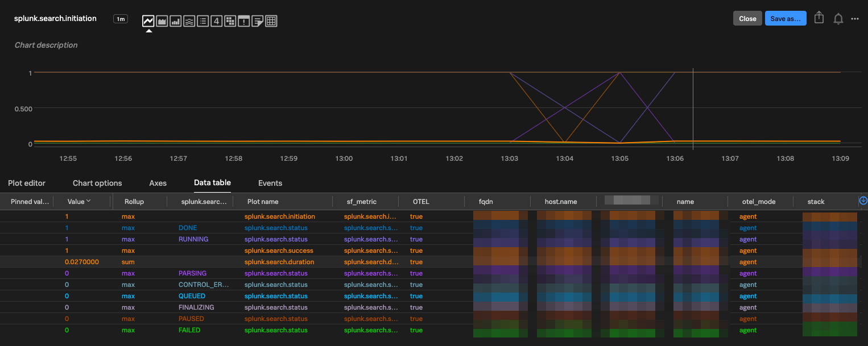Click the DONE status cell
The height and width of the screenshot is (346, 868).
click(x=188, y=228)
